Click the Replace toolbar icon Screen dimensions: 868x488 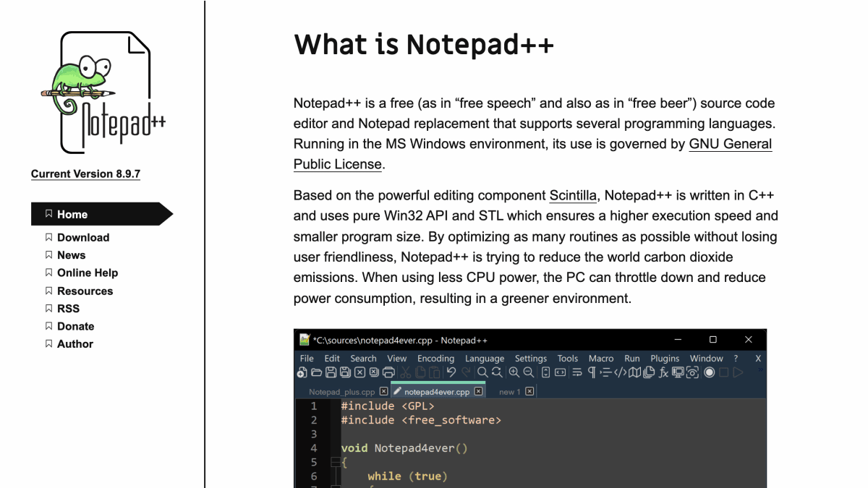497,372
